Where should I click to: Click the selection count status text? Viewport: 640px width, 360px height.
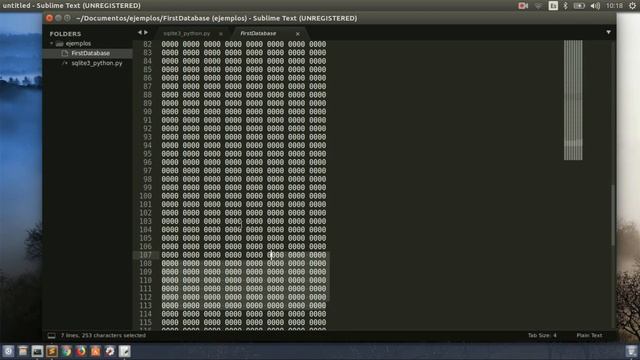pos(103,336)
